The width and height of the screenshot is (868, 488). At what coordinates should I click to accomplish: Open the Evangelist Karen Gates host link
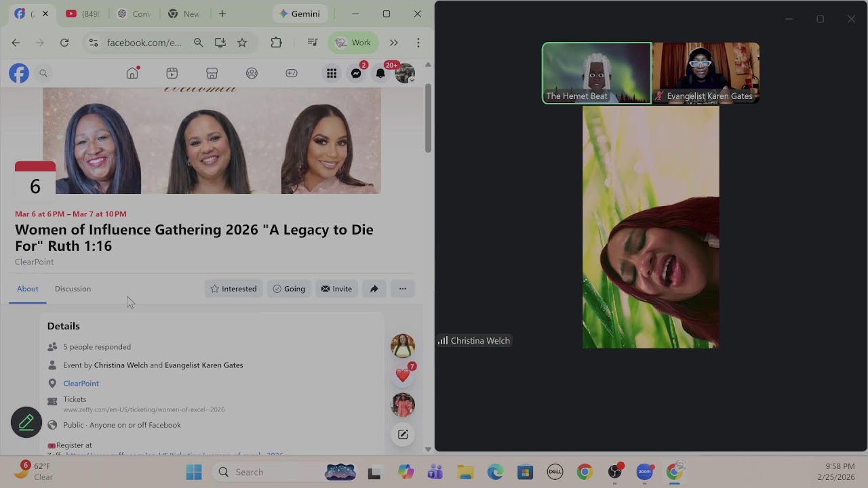204,365
